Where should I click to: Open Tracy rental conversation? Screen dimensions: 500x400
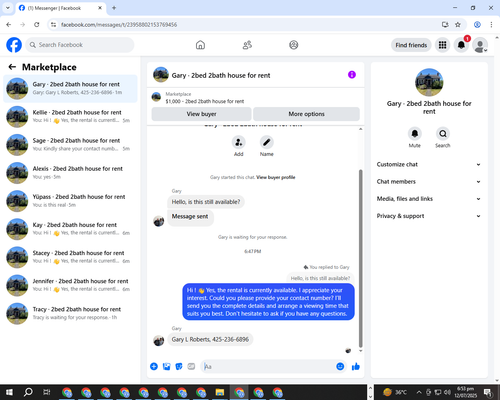pyautogui.click(x=70, y=313)
